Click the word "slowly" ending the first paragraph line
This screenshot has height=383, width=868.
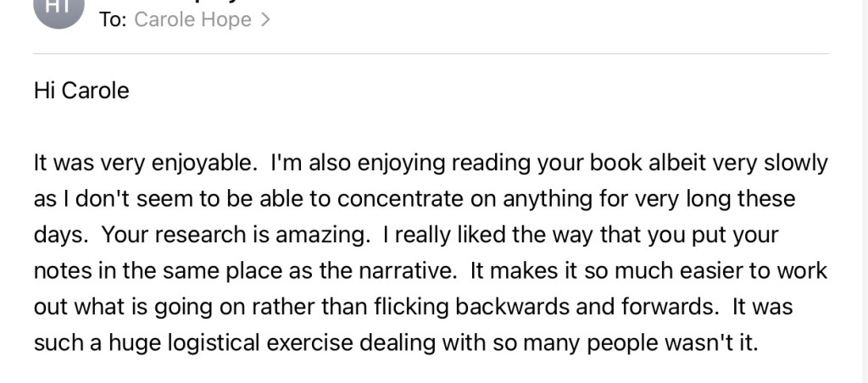[794, 163]
